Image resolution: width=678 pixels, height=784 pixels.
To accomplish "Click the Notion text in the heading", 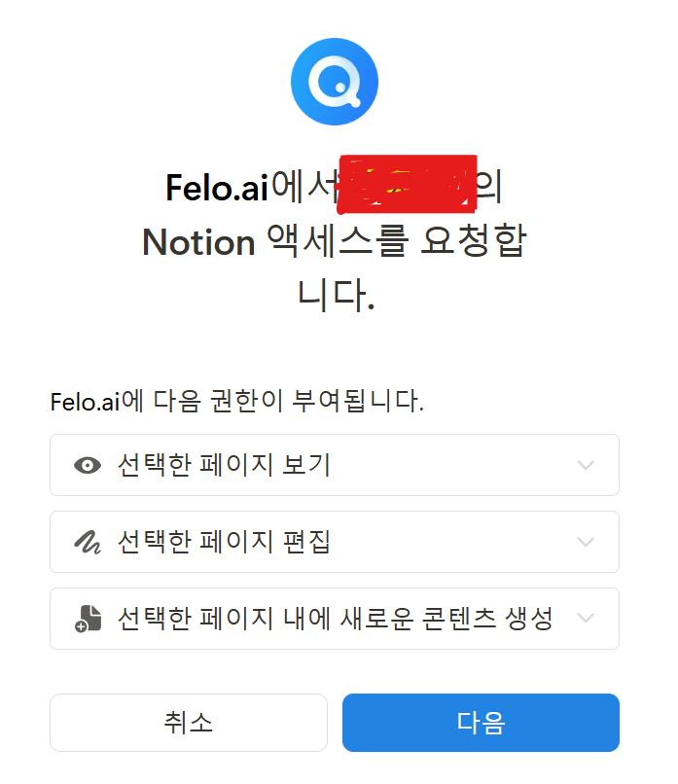I will 197,243.
